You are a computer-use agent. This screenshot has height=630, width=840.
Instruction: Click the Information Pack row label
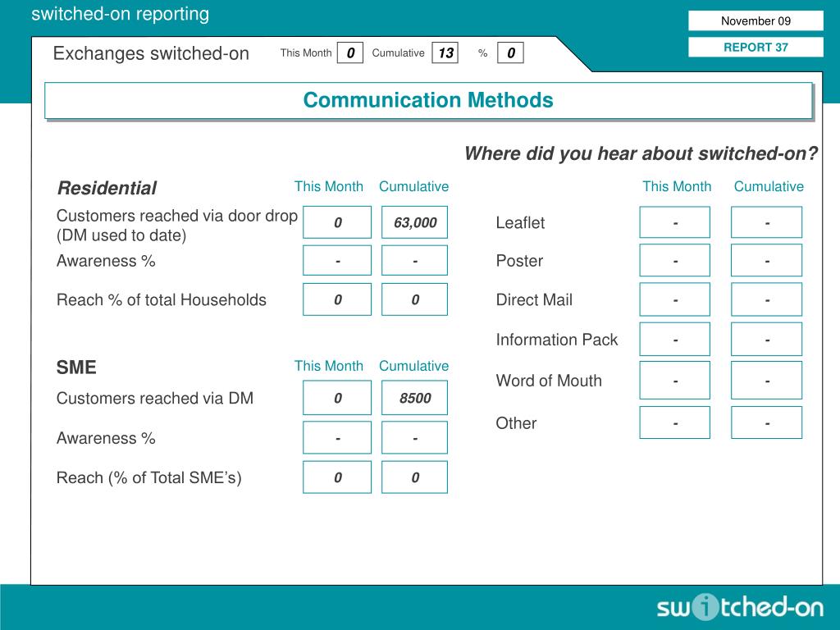click(x=557, y=340)
